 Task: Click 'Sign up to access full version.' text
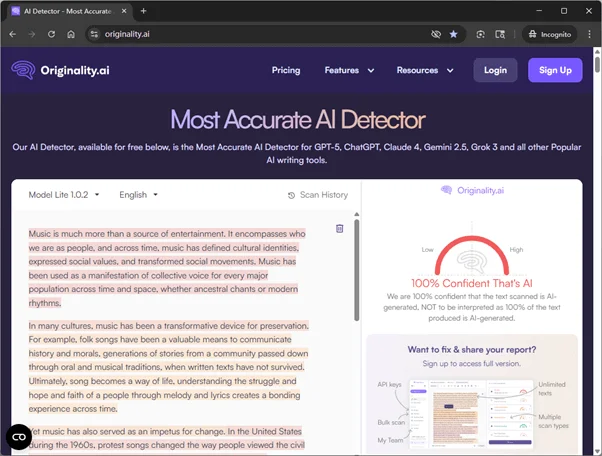tap(472, 363)
